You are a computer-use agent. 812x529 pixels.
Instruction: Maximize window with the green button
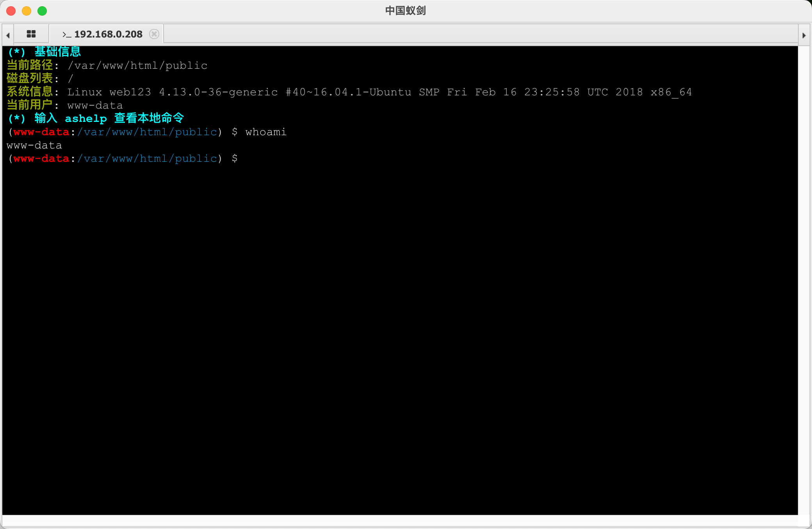42,11
